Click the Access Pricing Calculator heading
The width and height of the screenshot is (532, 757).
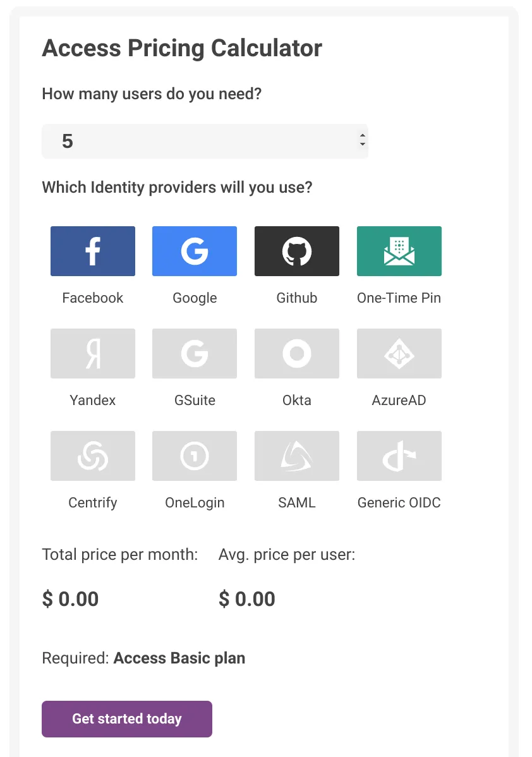coord(182,48)
